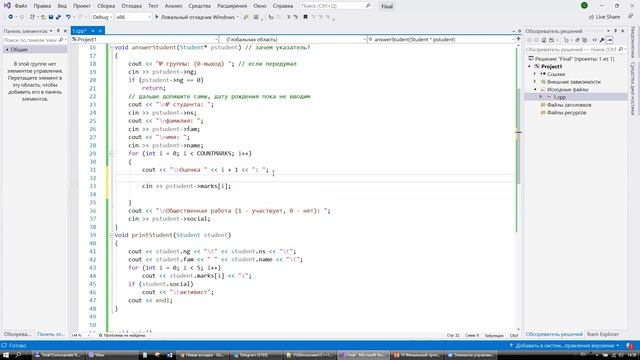The image size is (640, 360).
Task: Click the Visual Studio search box
Action: [336, 6]
